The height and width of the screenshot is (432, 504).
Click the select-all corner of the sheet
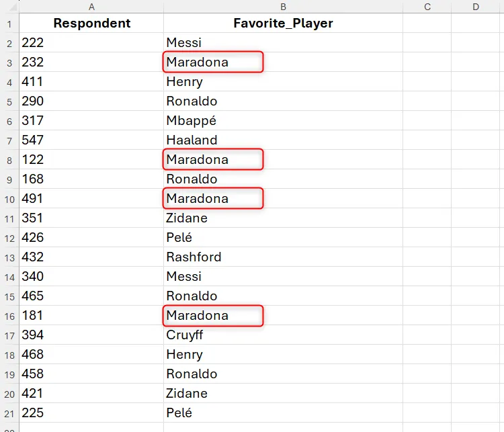(x=9, y=7)
